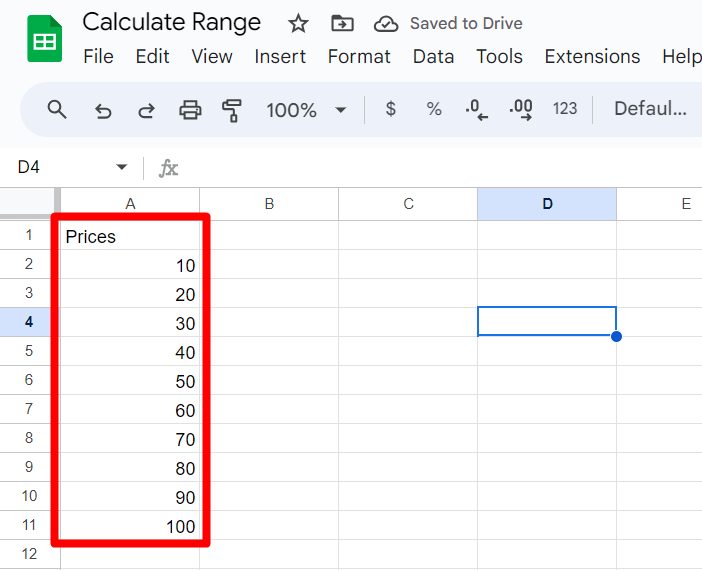Open the Extensions menu
The width and height of the screenshot is (702, 570).
point(592,56)
